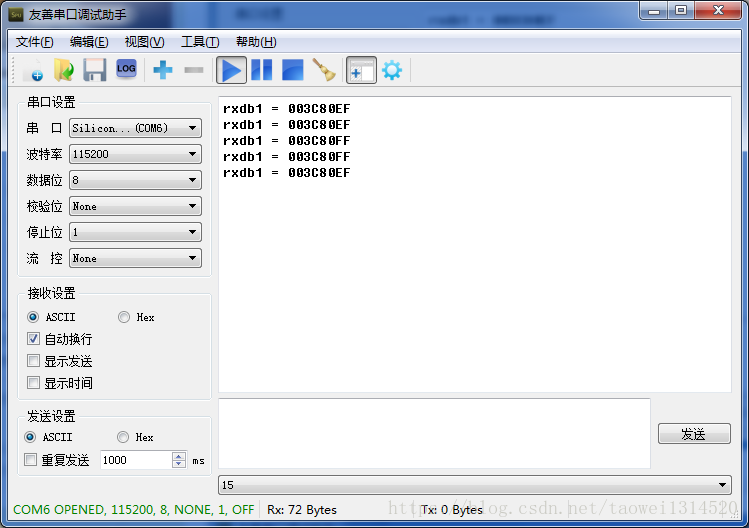Click the 发送 button
749x528 pixels.
[x=694, y=434]
